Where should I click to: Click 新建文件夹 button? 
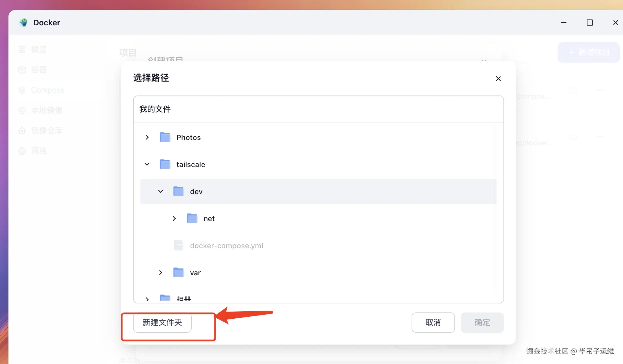162,322
